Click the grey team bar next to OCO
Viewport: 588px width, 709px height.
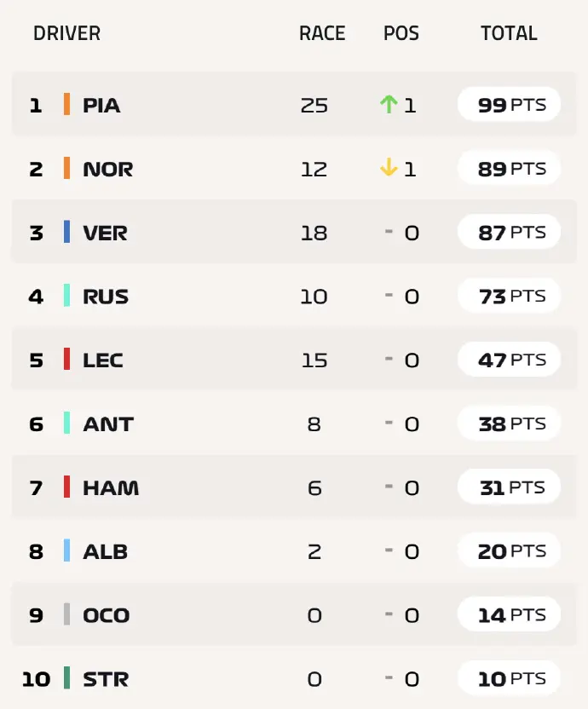tap(67, 614)
